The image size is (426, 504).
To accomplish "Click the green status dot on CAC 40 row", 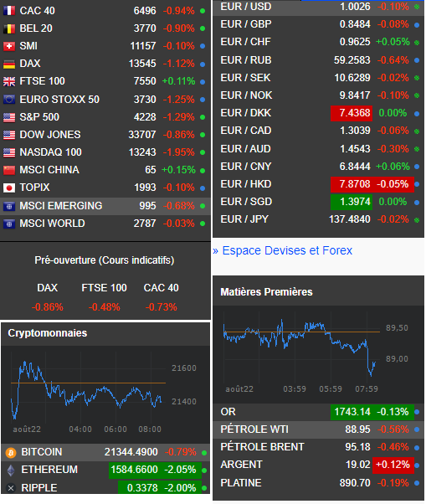I will click(x=203, y=11).
